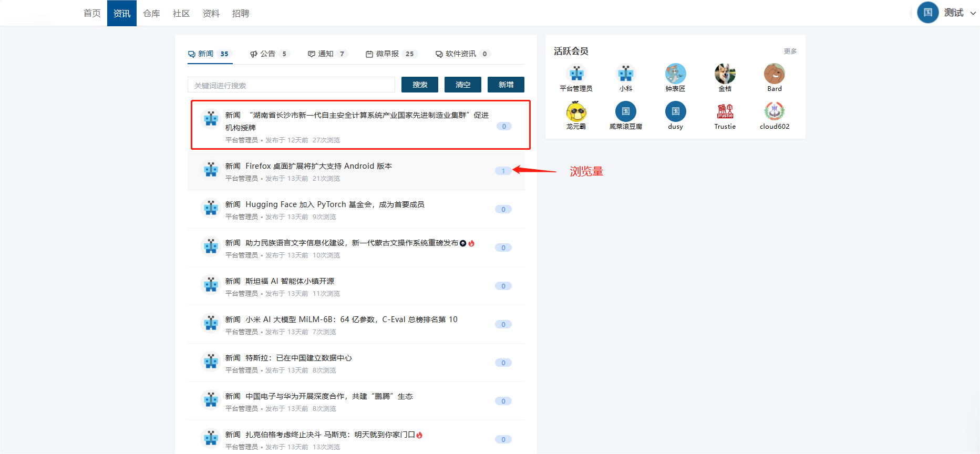Open Hugging Face PyTorch news article
This screenshot has width=980, height=454.
[x=335, y=204]
